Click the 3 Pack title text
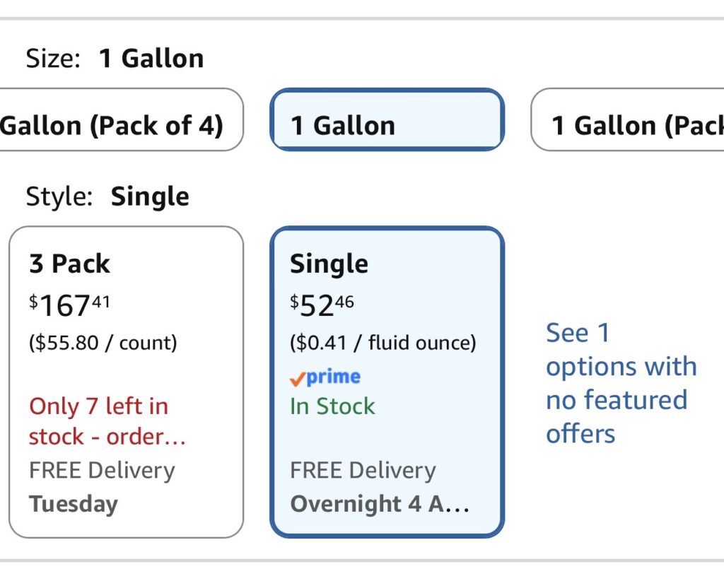The image size is (724, 588). pos(70,264)
